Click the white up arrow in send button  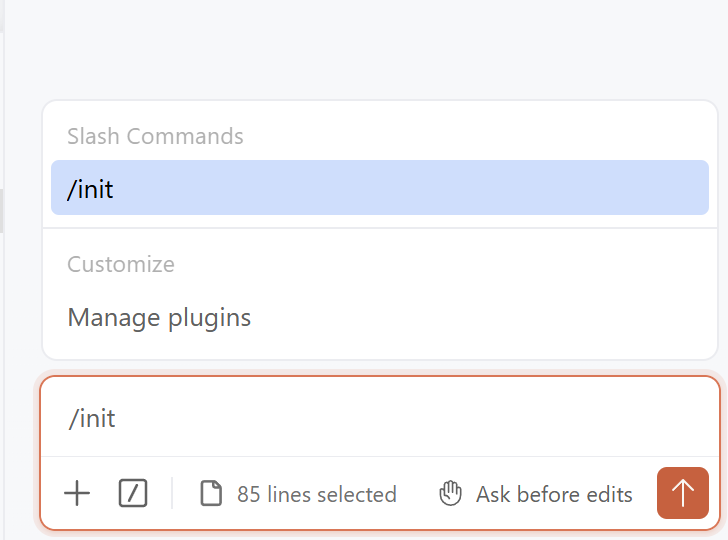click(682, 493)
